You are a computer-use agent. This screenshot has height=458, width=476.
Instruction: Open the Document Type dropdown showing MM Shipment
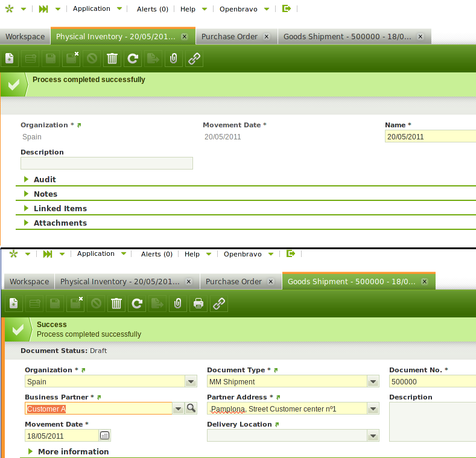pyautogui.click(x=373, y=381)
